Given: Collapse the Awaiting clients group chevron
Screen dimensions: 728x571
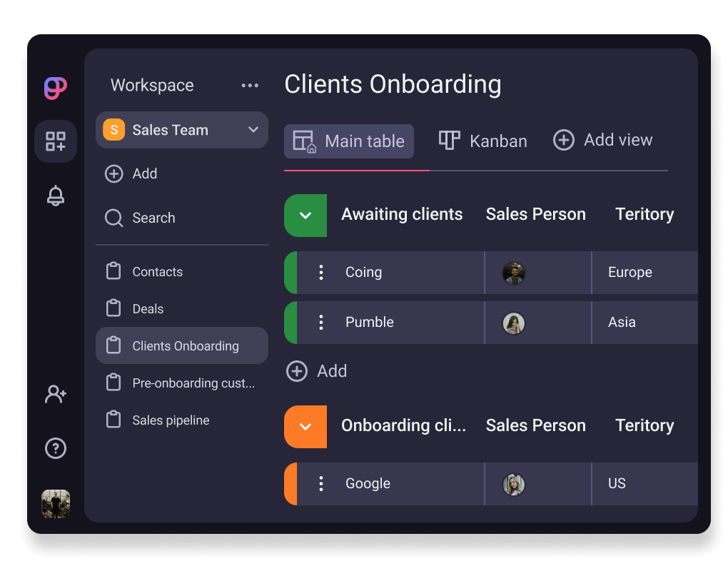Looking at the screenshot, I should coord(305,215).
